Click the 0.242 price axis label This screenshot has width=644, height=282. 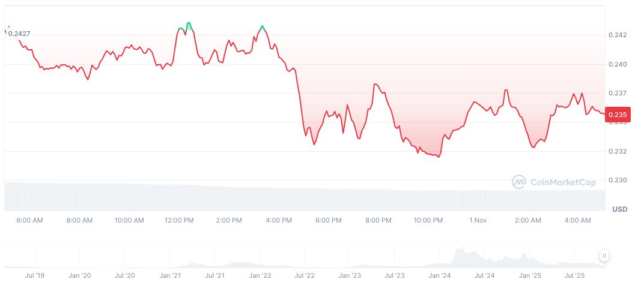[617, 35]
